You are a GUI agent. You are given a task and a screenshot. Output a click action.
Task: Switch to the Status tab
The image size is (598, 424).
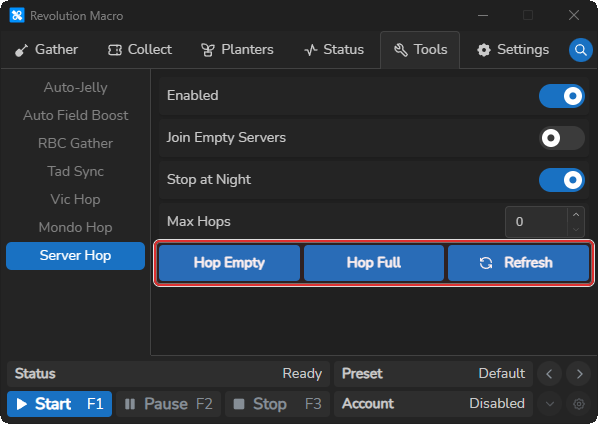click(x=334, y=50)
